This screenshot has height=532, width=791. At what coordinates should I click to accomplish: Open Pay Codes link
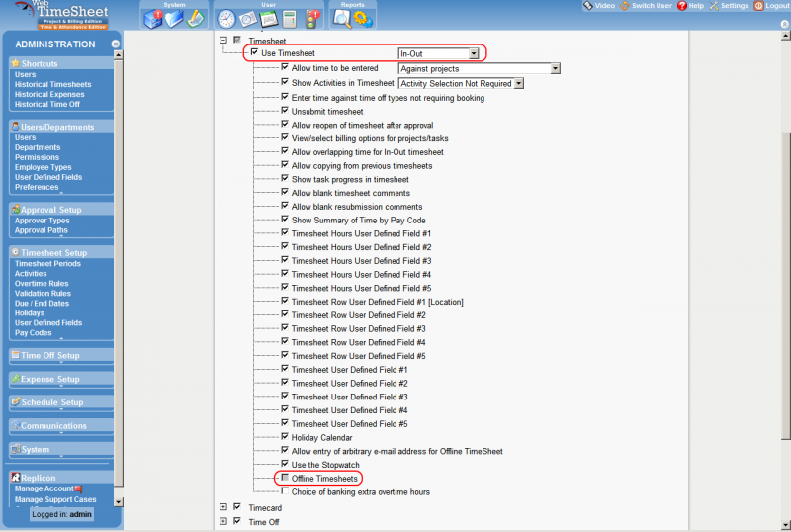coord(33,332)
